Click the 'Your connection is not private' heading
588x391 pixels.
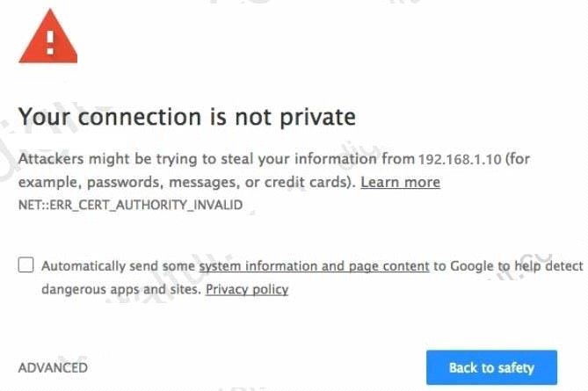[187, 117]
